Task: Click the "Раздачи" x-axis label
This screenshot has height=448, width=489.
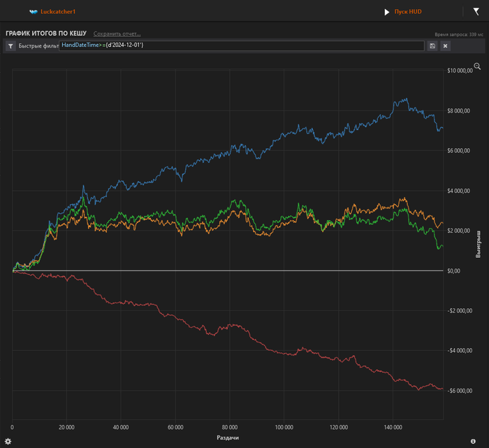Action: pos(228,438)
